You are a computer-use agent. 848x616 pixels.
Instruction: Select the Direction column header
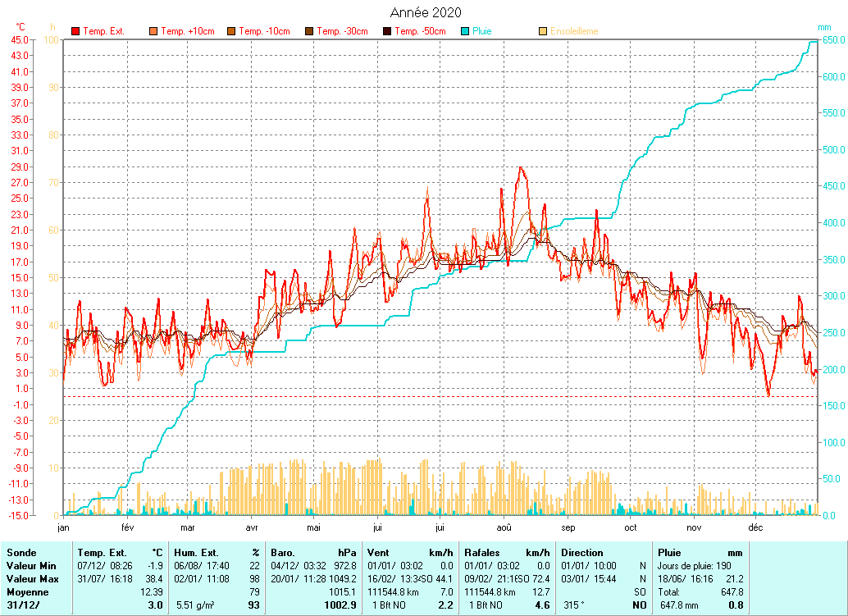[581, 553]
